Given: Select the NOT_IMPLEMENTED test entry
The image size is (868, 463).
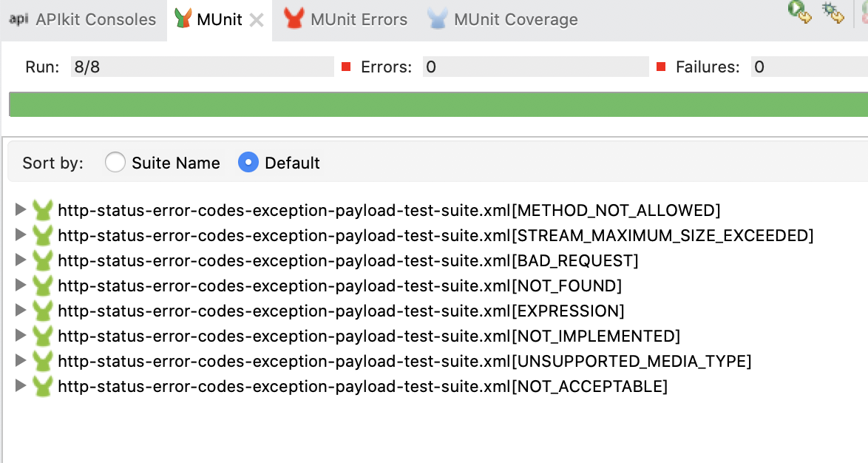Looking at the screenshot, I should pyautogui.click(x=368, y=337).
